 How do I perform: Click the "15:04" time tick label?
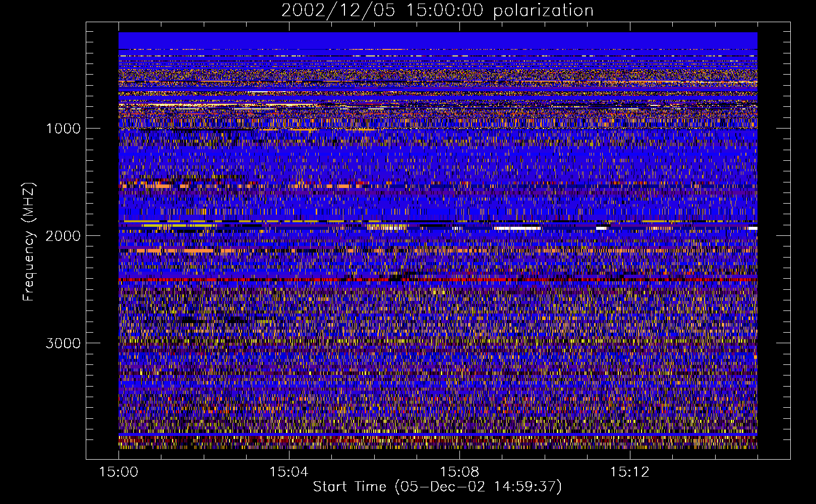289,472
